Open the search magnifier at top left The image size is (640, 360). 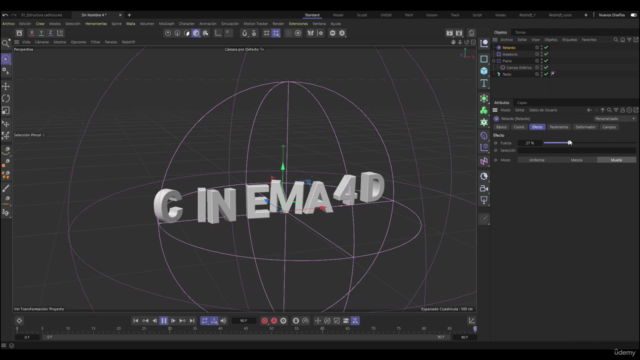click(x=5, y=43)
